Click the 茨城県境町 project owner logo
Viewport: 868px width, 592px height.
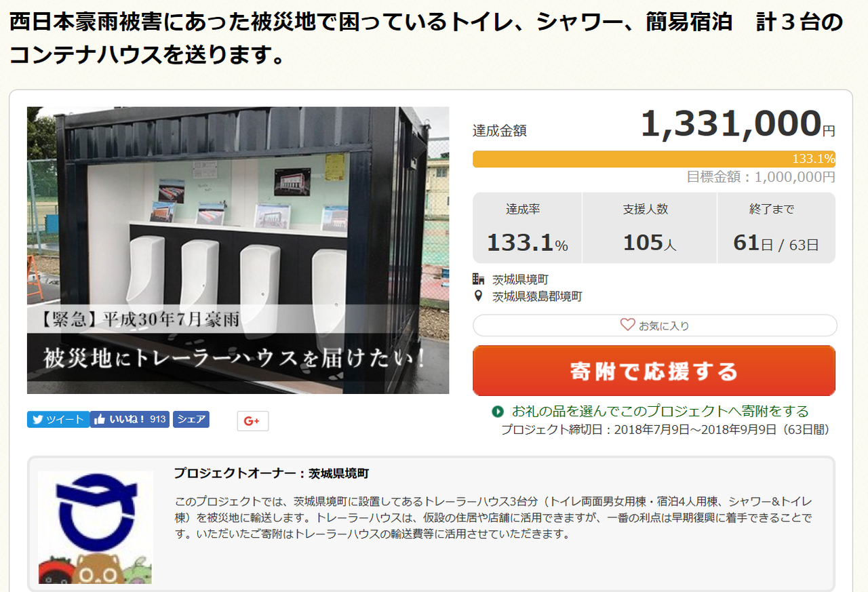click(95, 527)
